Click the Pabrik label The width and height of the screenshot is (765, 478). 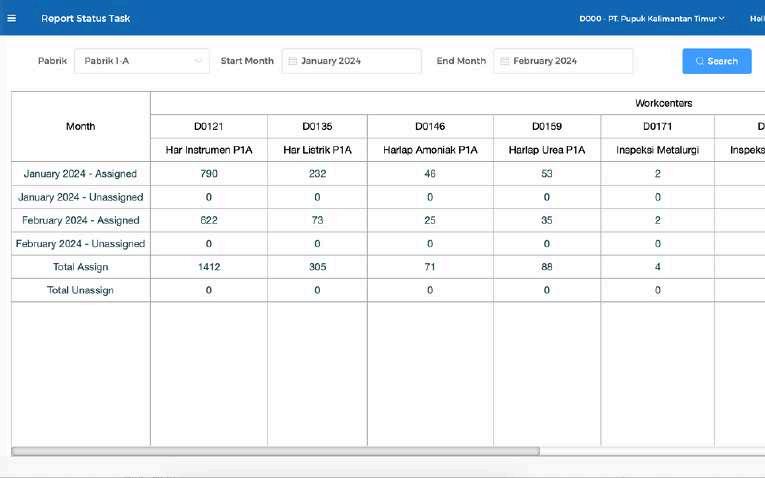point(52,61)
